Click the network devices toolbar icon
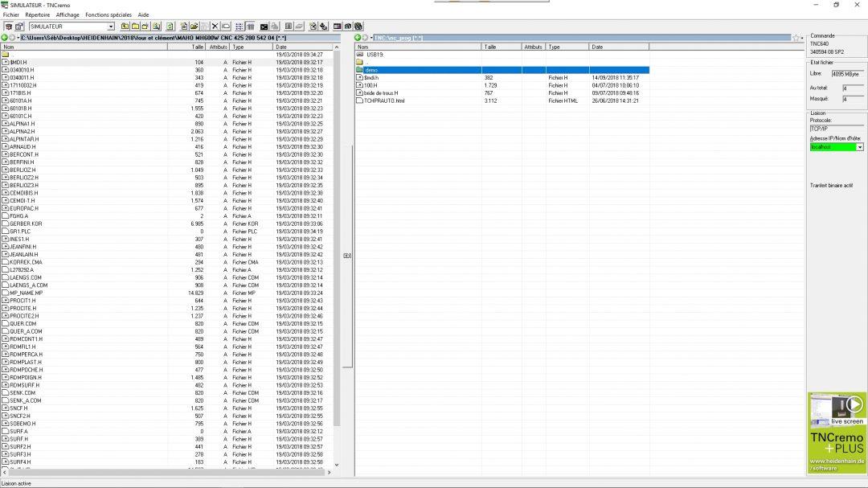868x488 pixels. click(324, 27)
